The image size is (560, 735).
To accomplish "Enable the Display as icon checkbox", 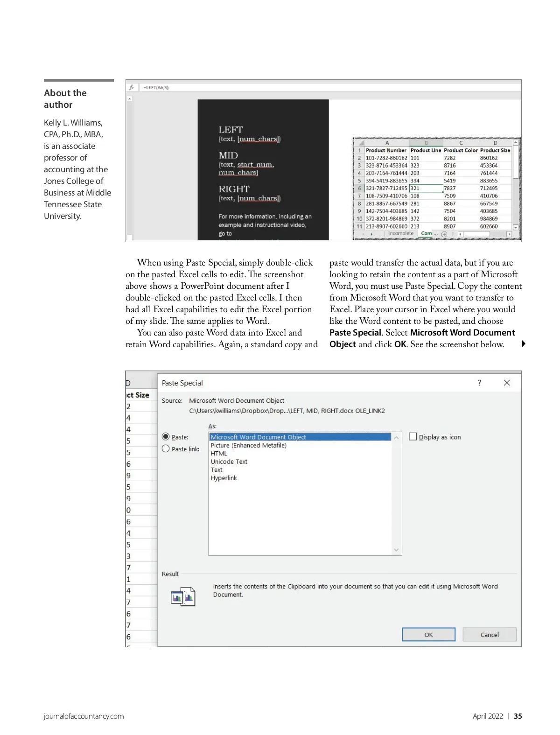I will pyautogui.click(x=413, y=437).
